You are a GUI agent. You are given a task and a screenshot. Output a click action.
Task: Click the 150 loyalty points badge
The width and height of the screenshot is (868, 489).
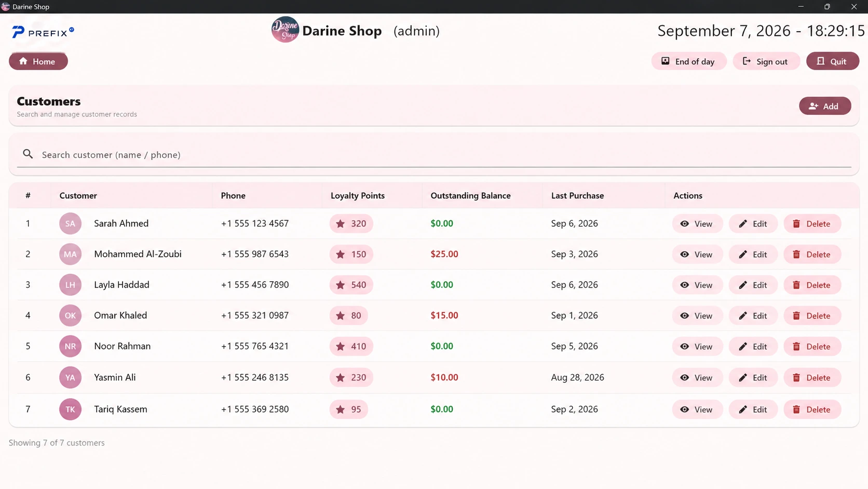[x=351, y=254]
